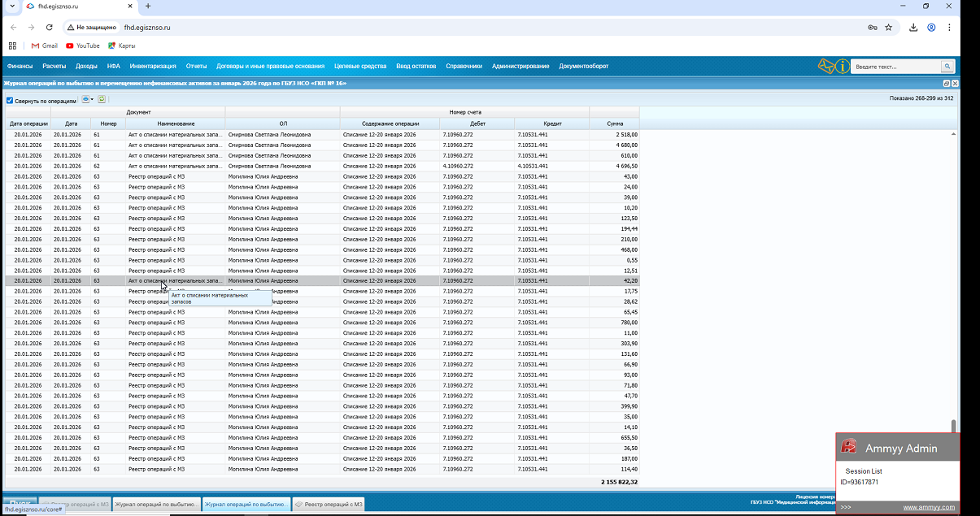
Task: Bookmark this page with star icon
Action: [889, 27]
